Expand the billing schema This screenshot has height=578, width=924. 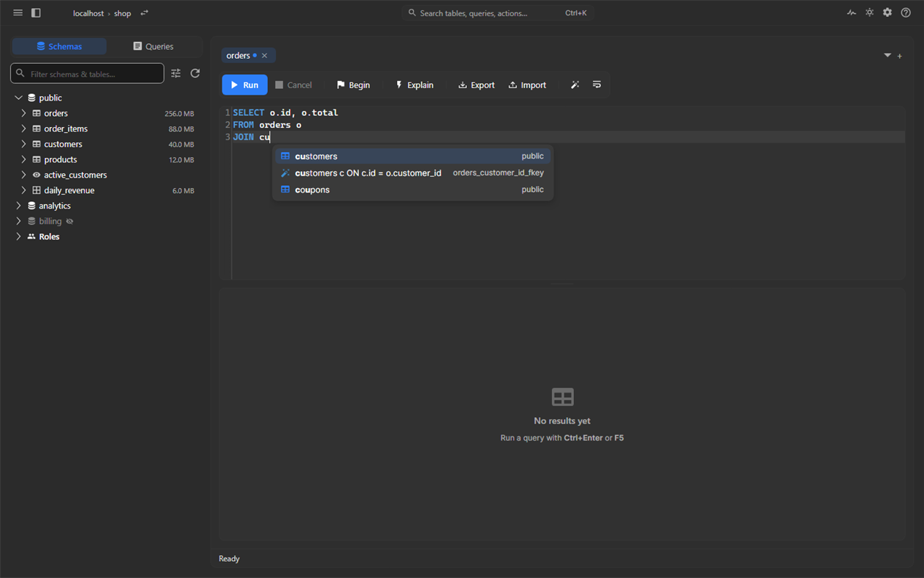coord(18,221)
